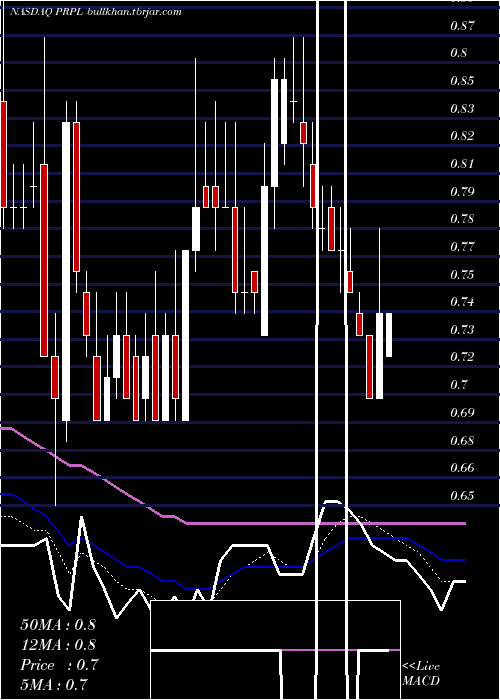The height and width of the screenshot is (700, 500).
Task: Click the 0.83 price axis label
Action: (462, 108)
